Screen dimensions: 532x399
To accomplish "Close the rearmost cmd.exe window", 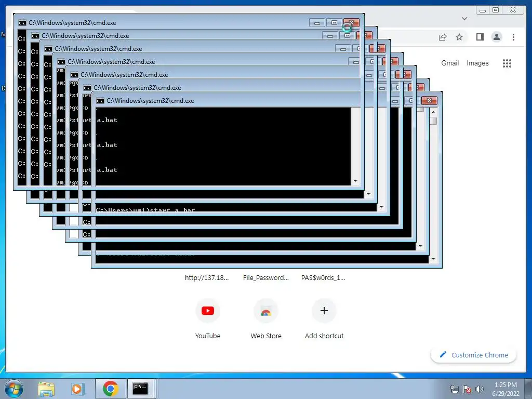I will point(429,101).
